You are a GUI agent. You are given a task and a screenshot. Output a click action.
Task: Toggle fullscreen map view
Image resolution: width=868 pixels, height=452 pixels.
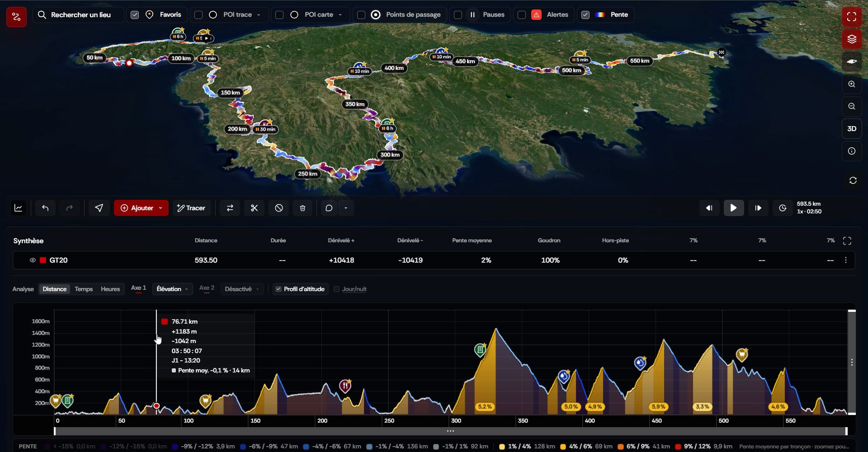tap(852, 17)
